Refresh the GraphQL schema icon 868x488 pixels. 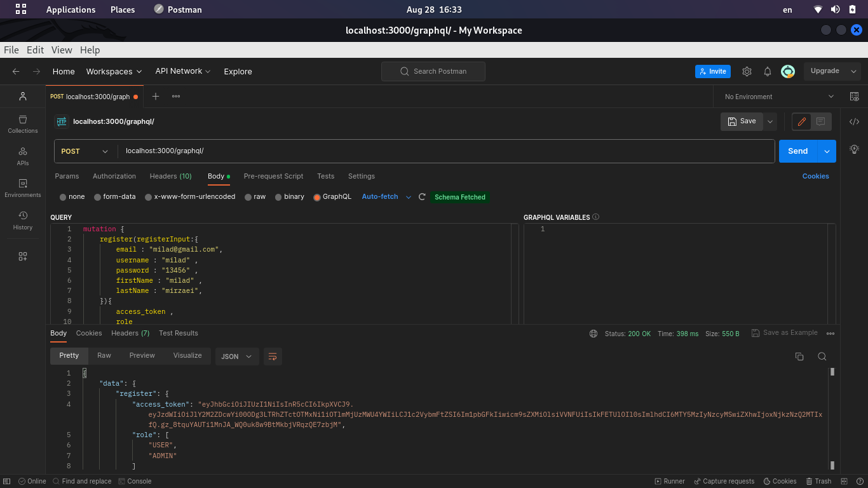pyautogui.click(x=422, y=197)
